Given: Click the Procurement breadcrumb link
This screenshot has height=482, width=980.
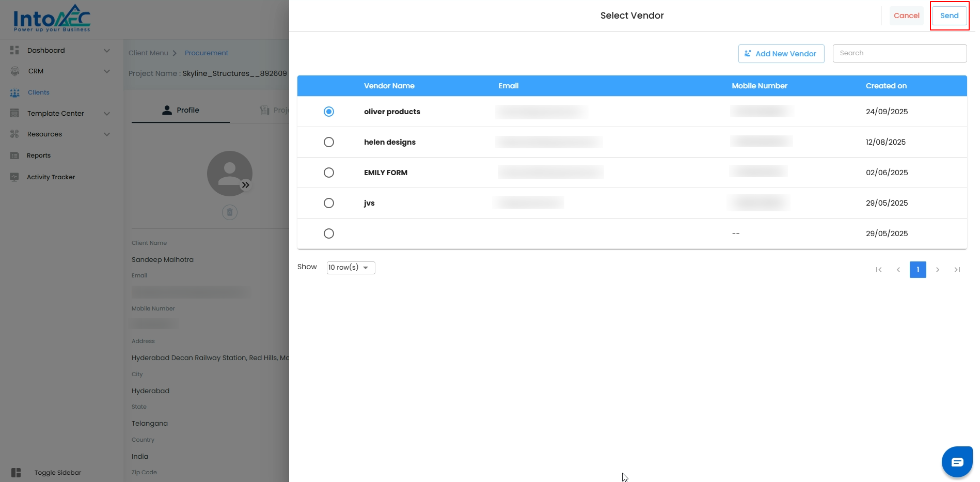Looking at the screenshot, I should (x=207, y=53).
